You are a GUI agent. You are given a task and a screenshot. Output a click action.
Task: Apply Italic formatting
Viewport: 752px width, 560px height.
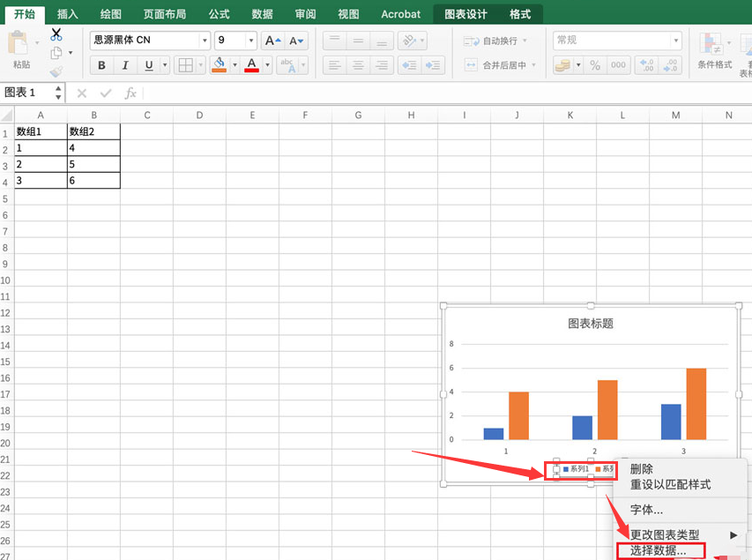[124, 63]
